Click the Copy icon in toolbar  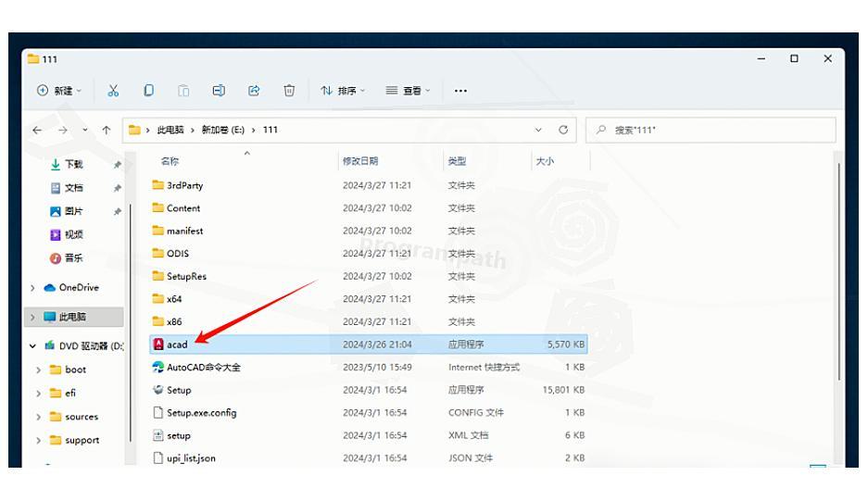tap(148, 90)
